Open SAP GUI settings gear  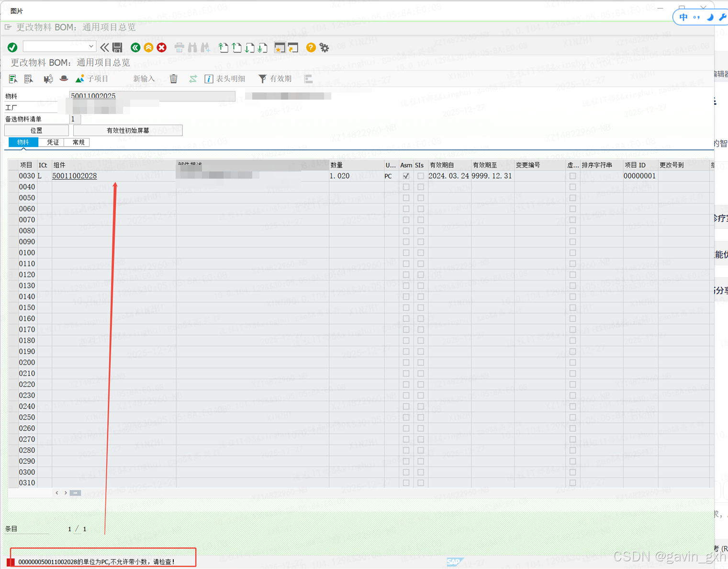(325, 47)
